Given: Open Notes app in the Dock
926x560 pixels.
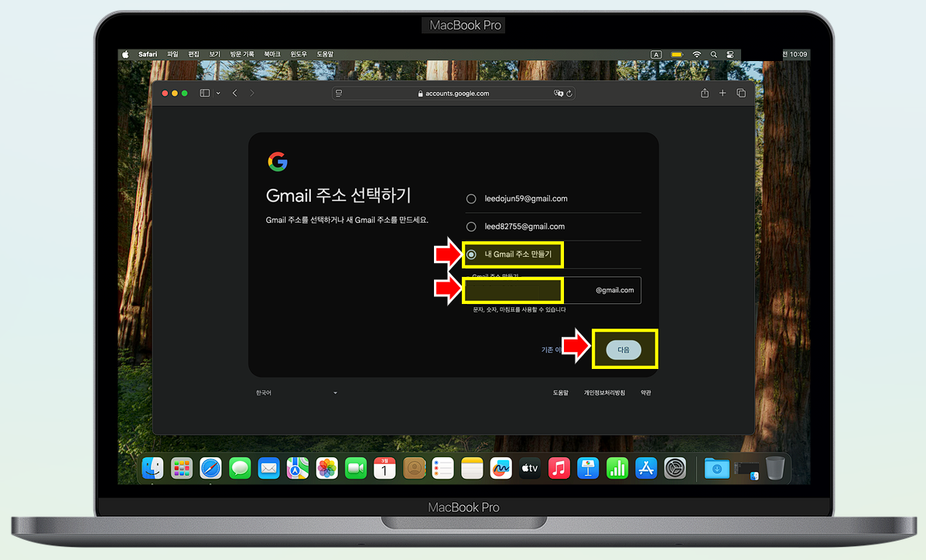Looking at the screenshot, I should tap(472, 469).
